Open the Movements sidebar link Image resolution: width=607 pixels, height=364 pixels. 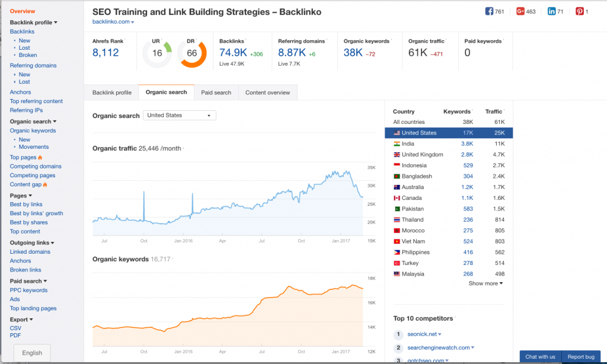coord(34,147)
